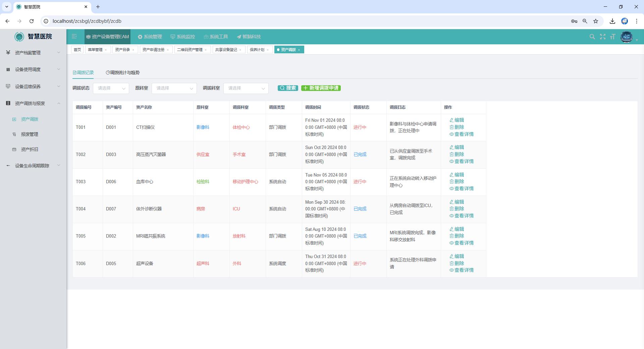View details of transfer T001
The height and width of the screenshot is (349, 644).
462,134
